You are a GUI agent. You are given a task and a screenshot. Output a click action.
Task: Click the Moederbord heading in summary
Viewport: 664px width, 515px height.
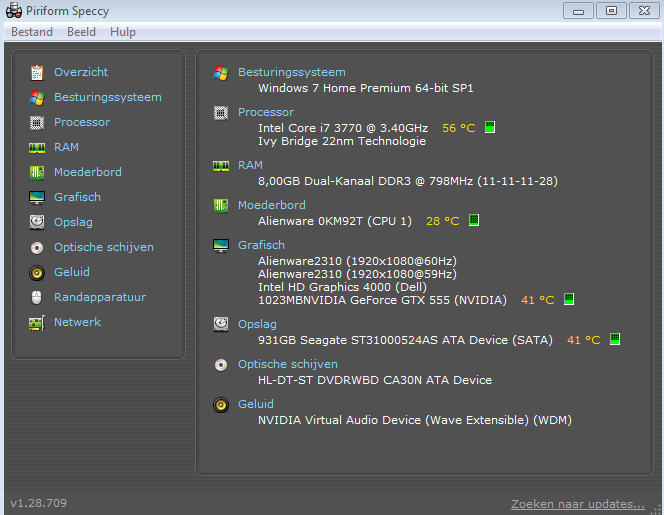271,205
